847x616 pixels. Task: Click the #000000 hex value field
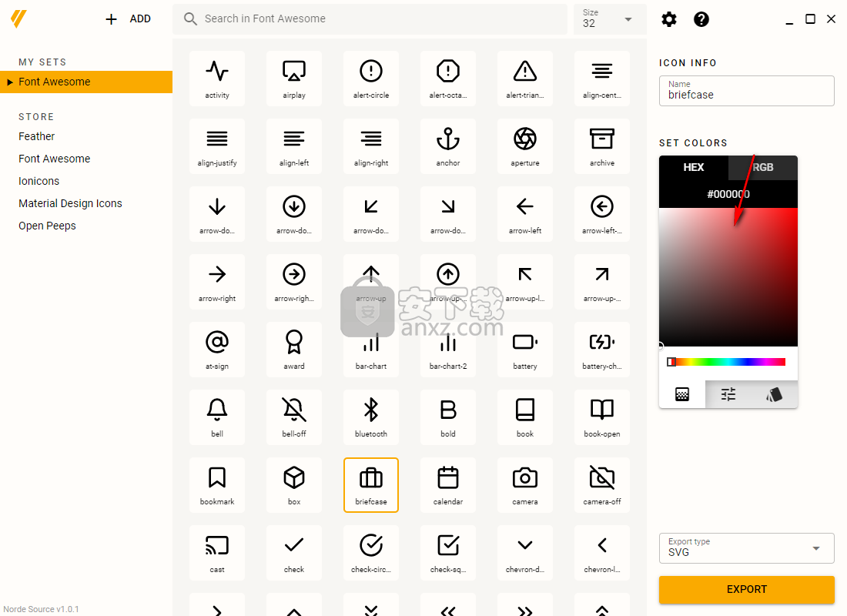tap(728, 194)
